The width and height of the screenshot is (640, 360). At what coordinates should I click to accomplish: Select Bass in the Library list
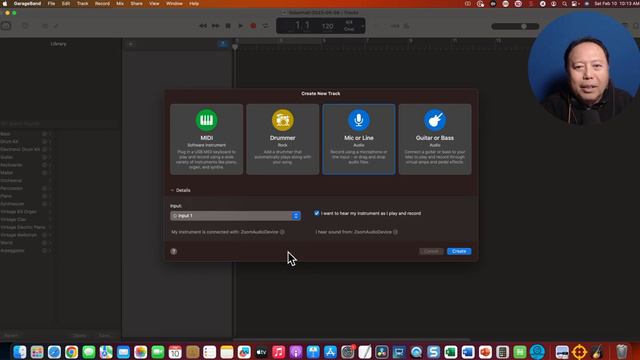5,134
